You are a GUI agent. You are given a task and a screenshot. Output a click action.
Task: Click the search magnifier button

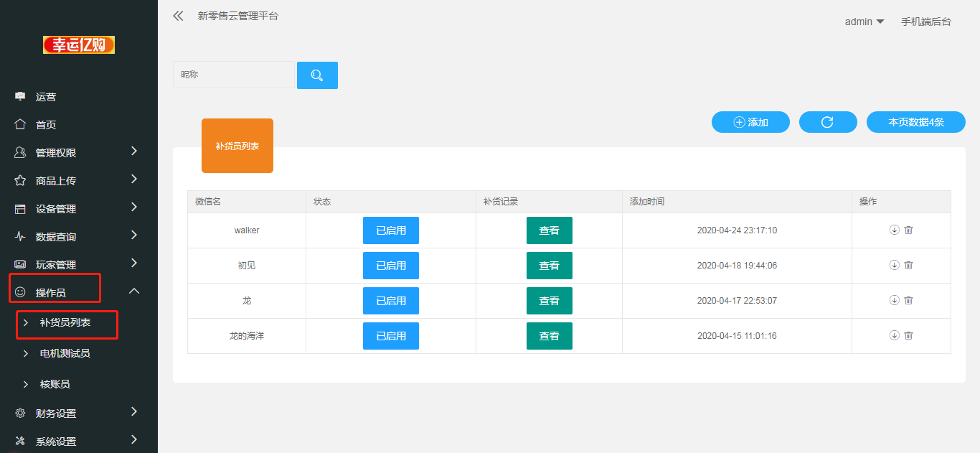tap(317, 75)
